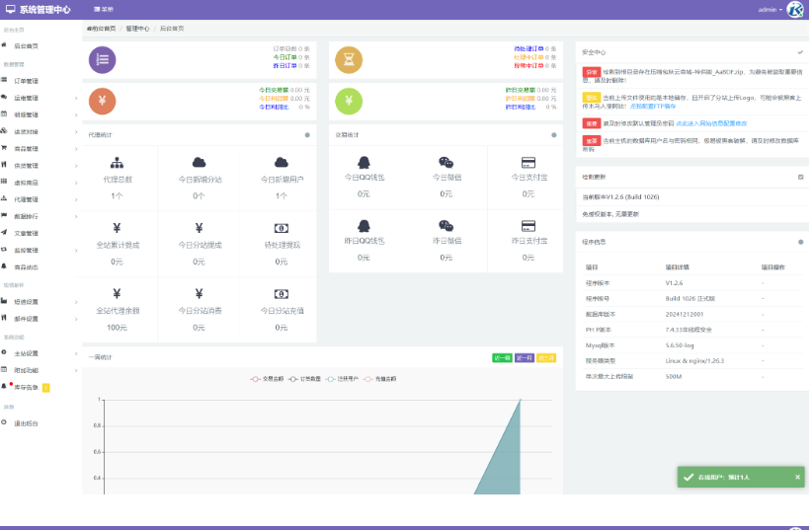
Task: Click the green 近一周 chart range button
Action: pyautogui.click(x=502, y=357)
